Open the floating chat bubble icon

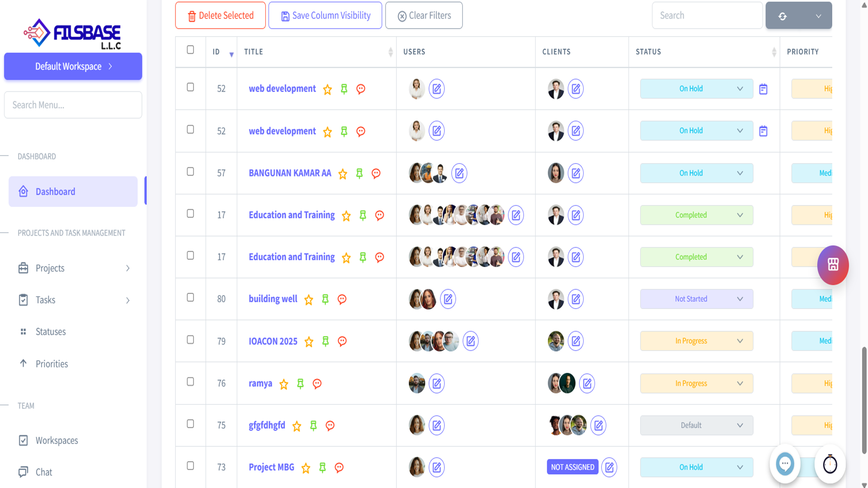coord(785,464)
